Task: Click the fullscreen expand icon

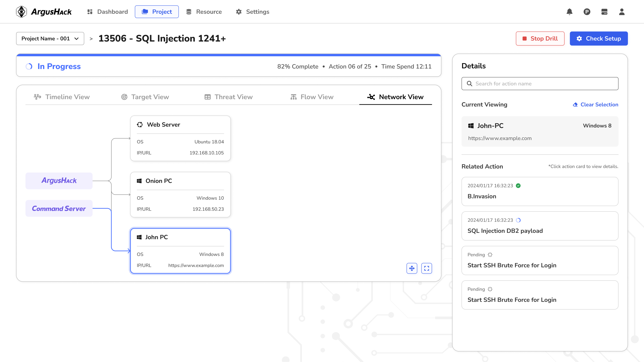Action: (x=426, y=268)
